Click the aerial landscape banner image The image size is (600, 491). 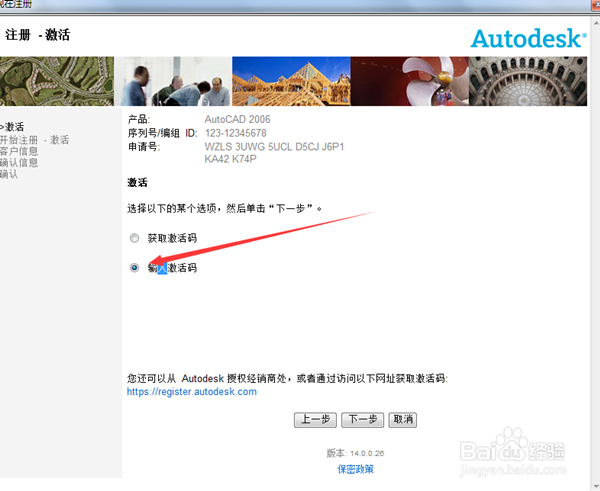(57, 81)
